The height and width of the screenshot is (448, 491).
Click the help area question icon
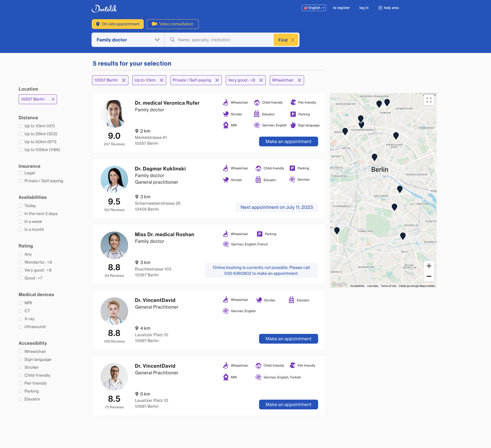(380, 8)
